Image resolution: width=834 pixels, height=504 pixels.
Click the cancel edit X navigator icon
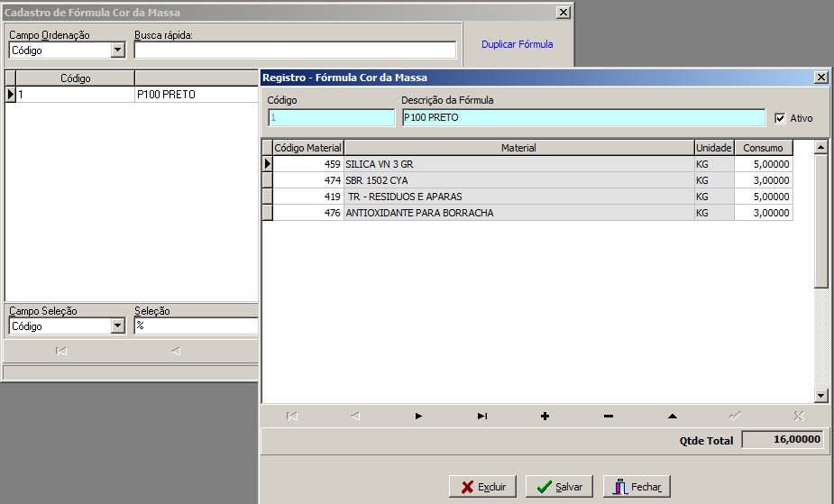[798, 416]
